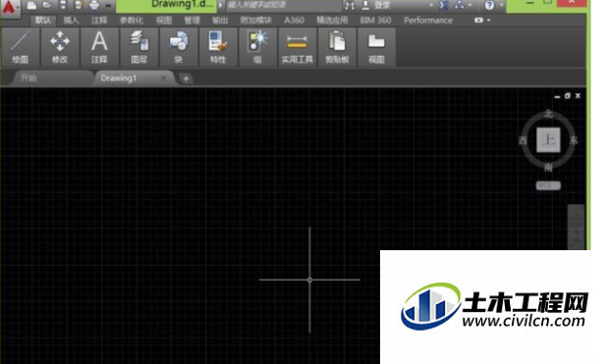Open the WCS coordinate system dropdown
The image size is (609, 364).
click(548, 185)
